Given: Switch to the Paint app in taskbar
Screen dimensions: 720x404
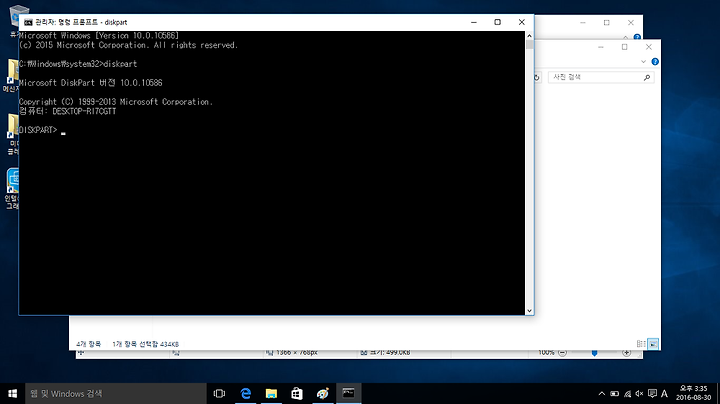Looking at the screenshot, I should click(x=323, y=393).
